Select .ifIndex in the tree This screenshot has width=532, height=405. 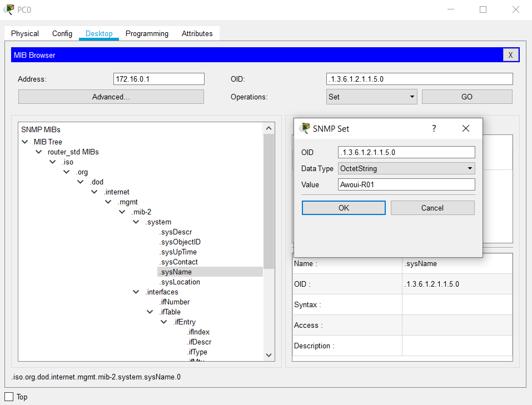coord(198,332)
